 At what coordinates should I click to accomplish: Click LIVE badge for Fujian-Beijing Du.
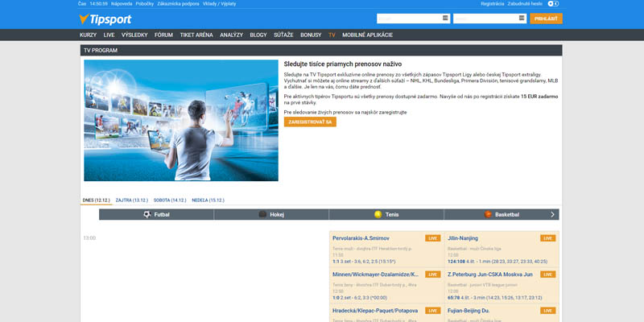548,311
